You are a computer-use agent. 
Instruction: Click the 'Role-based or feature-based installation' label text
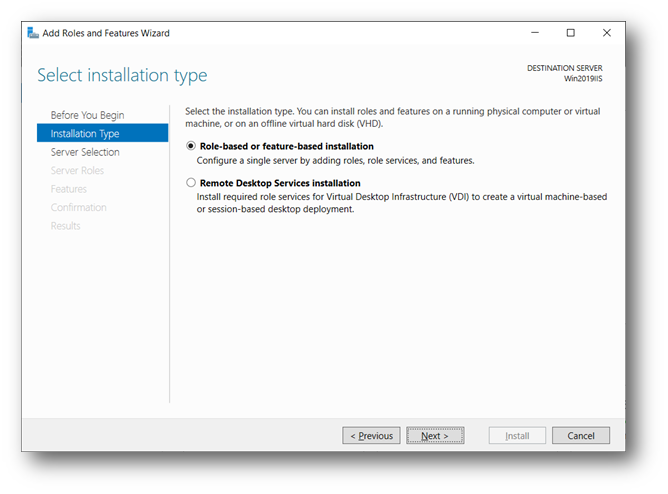click(286, 146)
